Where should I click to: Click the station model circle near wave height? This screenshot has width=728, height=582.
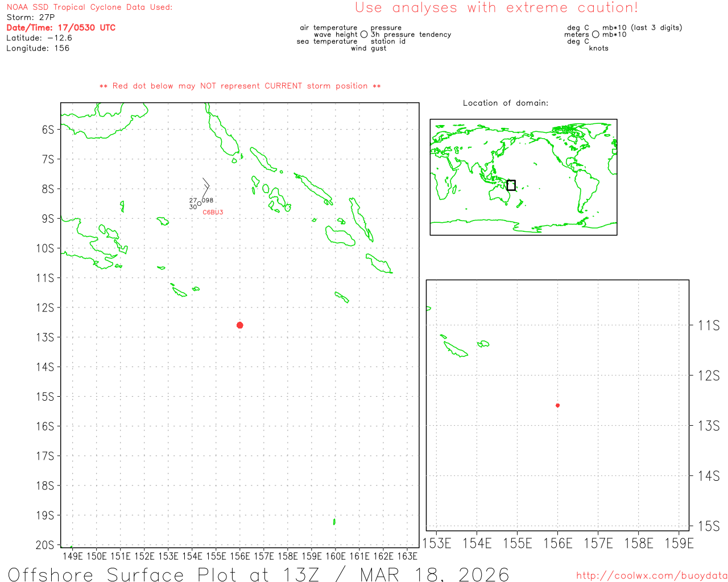coord(364,35)
